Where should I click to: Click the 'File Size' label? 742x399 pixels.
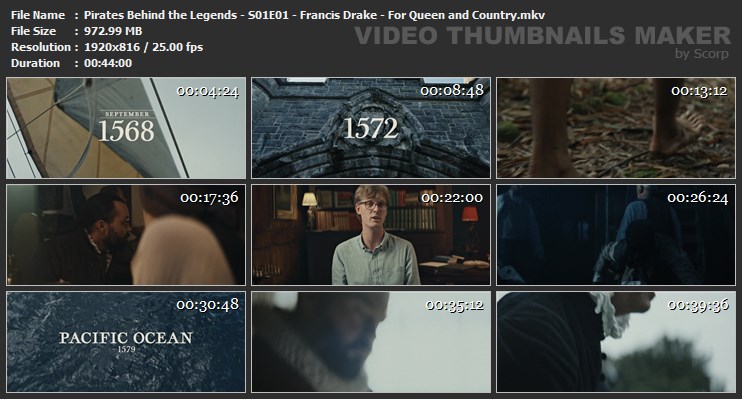pyautogui.click(x=34, y=31)
